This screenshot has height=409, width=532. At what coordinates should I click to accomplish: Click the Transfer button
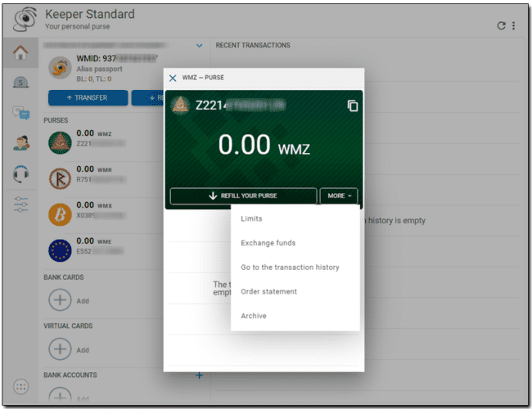point(88,98)
